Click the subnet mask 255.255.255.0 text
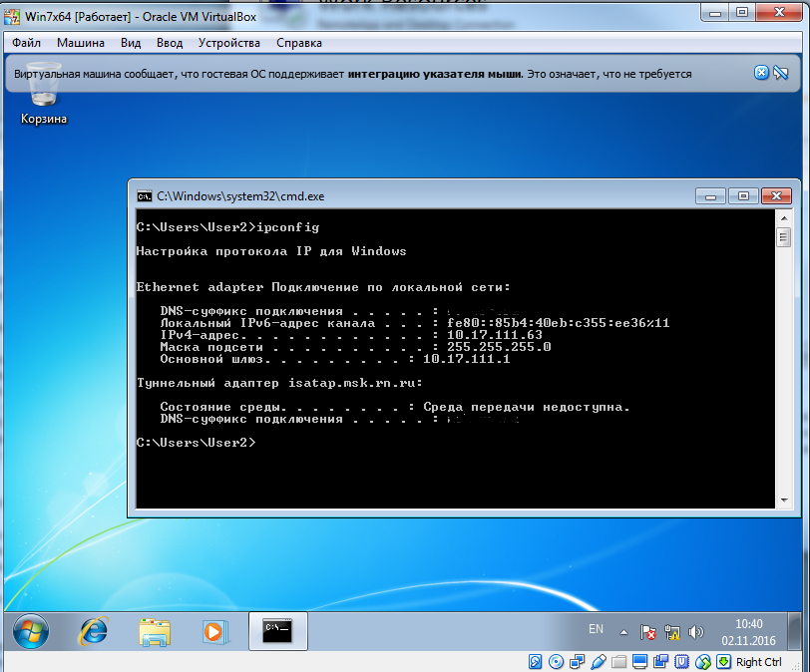This screenshot has width=810, height=672. tap(499, 347)
